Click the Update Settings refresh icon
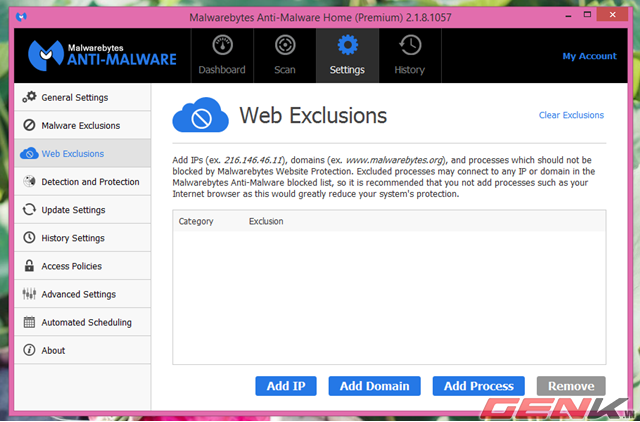Image resolution: width=640 pixels, height=422 pixels. pyautogui.click(x=29, y=210)
